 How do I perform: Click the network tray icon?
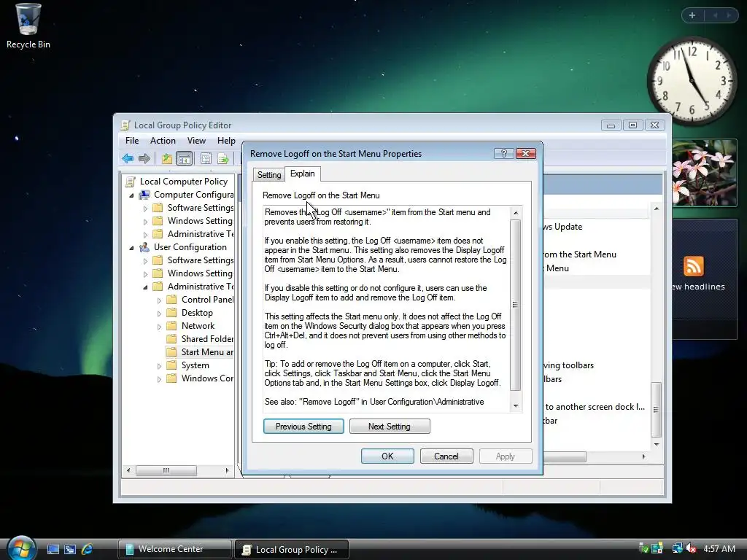point(677,548)
